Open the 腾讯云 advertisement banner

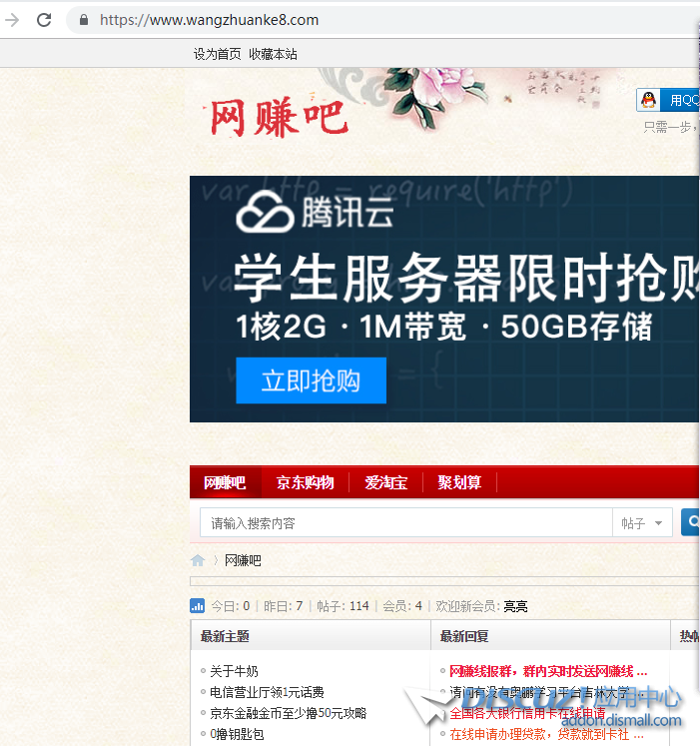point(444,299)
